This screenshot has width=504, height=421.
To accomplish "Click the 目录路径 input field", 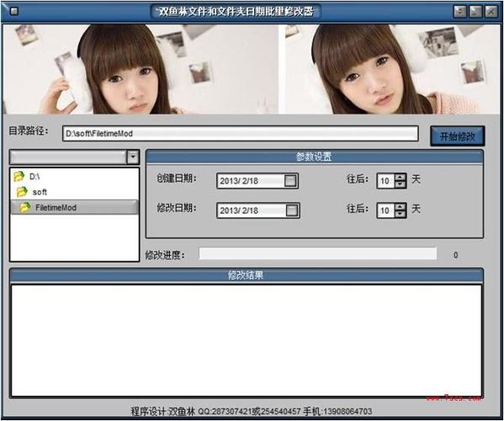I will click(x=241, y=134).
